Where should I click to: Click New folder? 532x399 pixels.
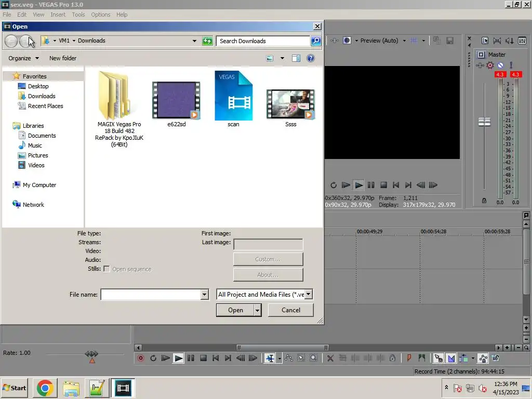coord(63,58)
